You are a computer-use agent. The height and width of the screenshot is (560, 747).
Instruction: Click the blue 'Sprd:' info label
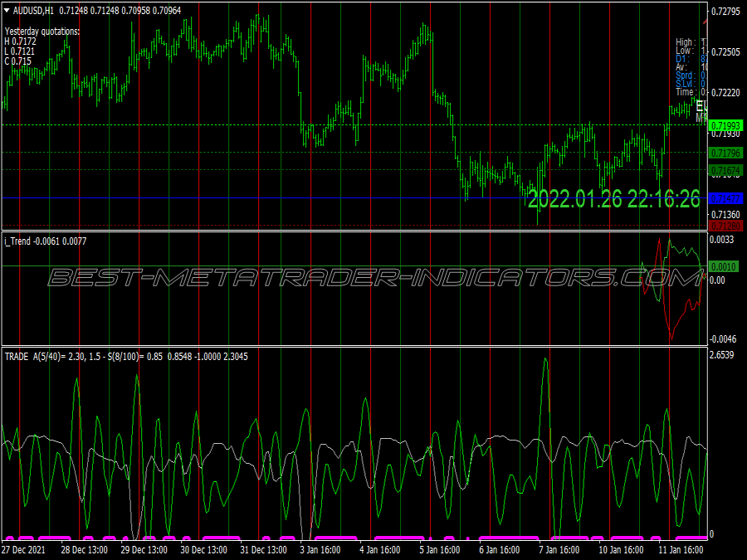pyautogui.click(x=685, y=75)
